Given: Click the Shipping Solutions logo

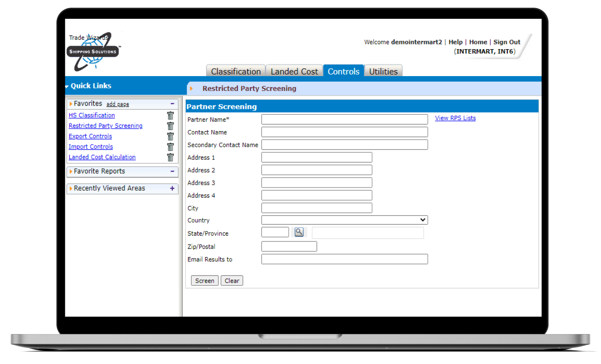Looking at the screenshot, I should pos(92,51).
